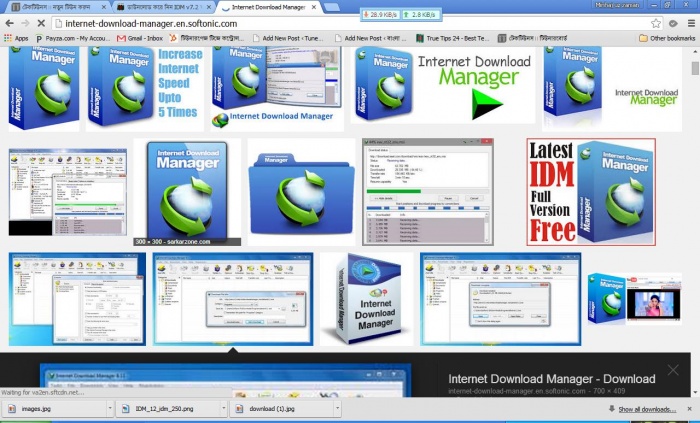700x423 pixels.
Task: Open the 300 × 300 sarkarzone.com image
Action: [x=187, y=192]
